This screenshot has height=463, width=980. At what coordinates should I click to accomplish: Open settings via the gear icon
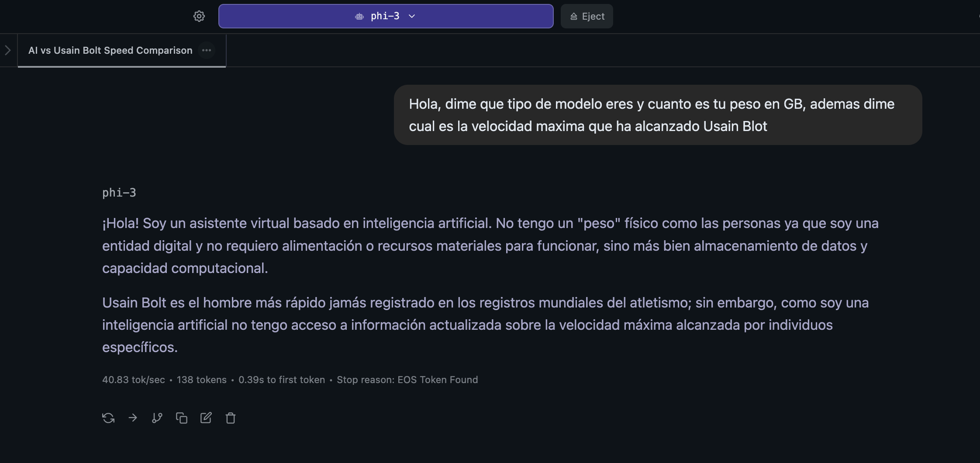tap(199, 16)
